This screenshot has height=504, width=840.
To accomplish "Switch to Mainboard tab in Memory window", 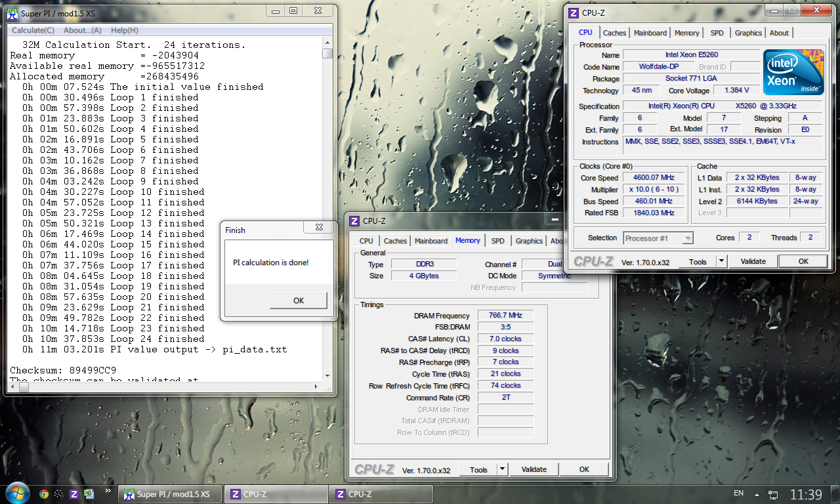I will (431, 241).
